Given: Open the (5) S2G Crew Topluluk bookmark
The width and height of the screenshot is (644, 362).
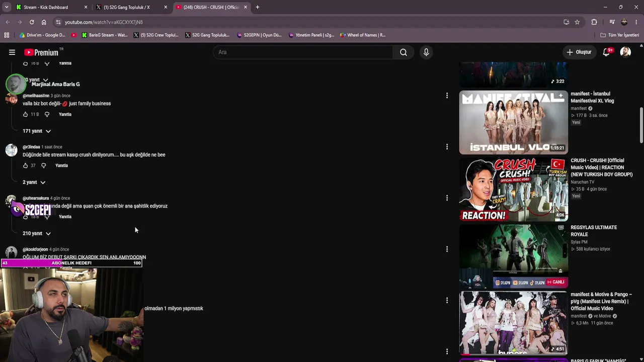Looking at the screenshot, I should point(156,35).
